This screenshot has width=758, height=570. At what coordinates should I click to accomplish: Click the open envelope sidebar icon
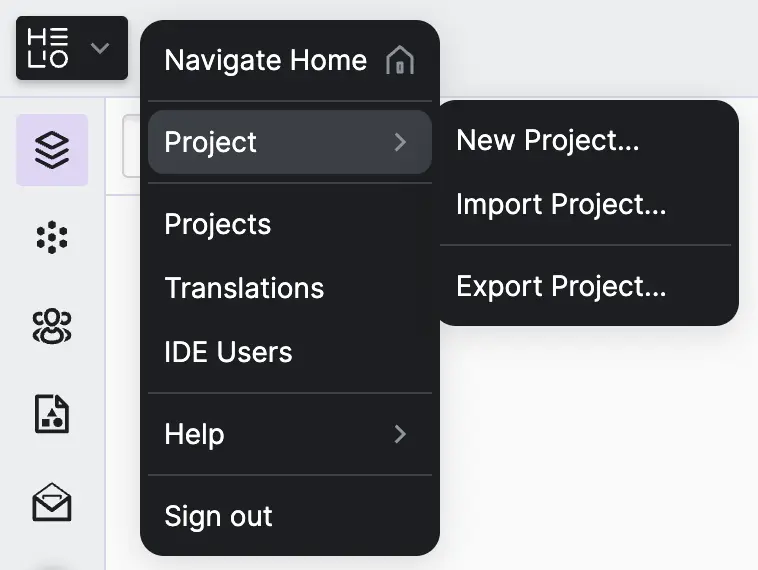pos(52,502)
